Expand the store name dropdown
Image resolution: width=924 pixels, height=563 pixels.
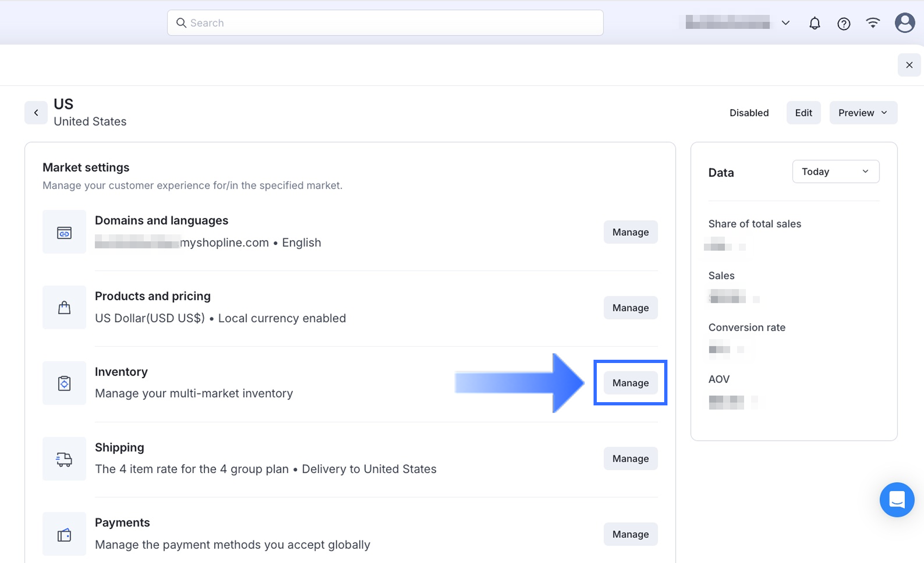point(785,23)
